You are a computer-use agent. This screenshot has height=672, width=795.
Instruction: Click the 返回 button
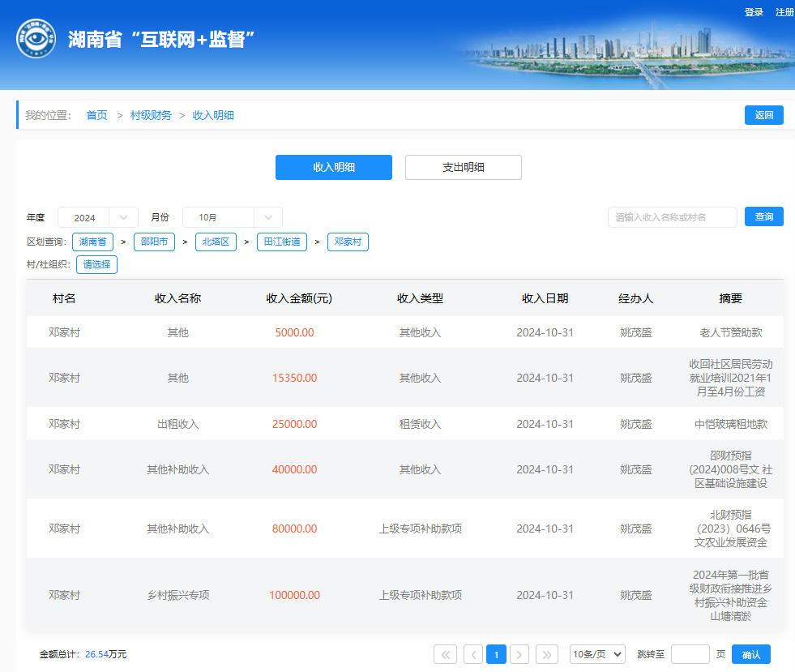click(x=764, y=115)
